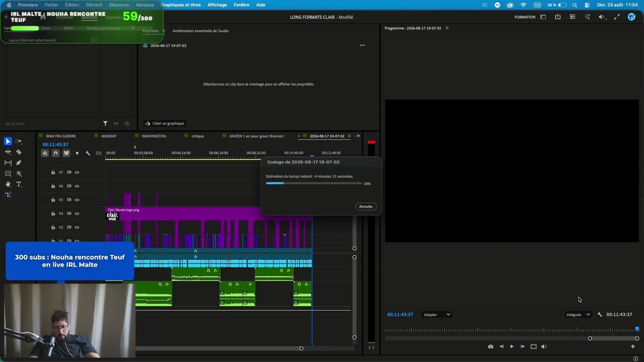Hide track V4 with its eye icon
Viewport: 644px width, 362px height.
click(77, 214)
